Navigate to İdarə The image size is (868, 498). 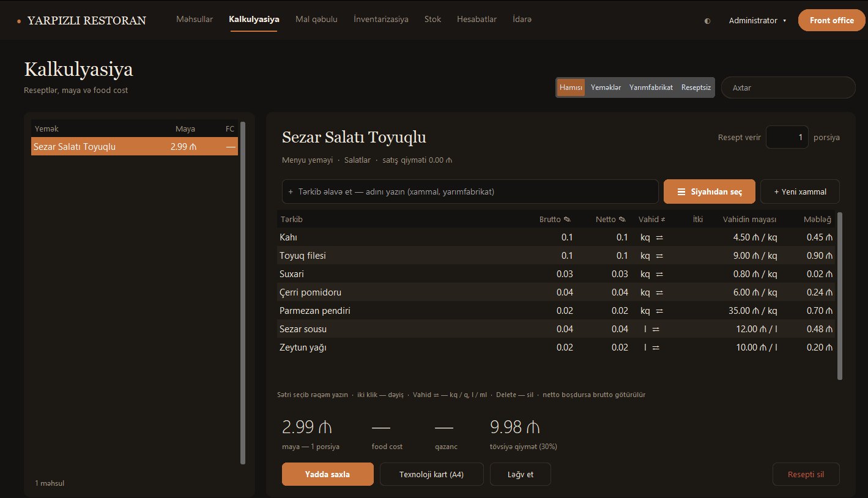tap(522, 20)
